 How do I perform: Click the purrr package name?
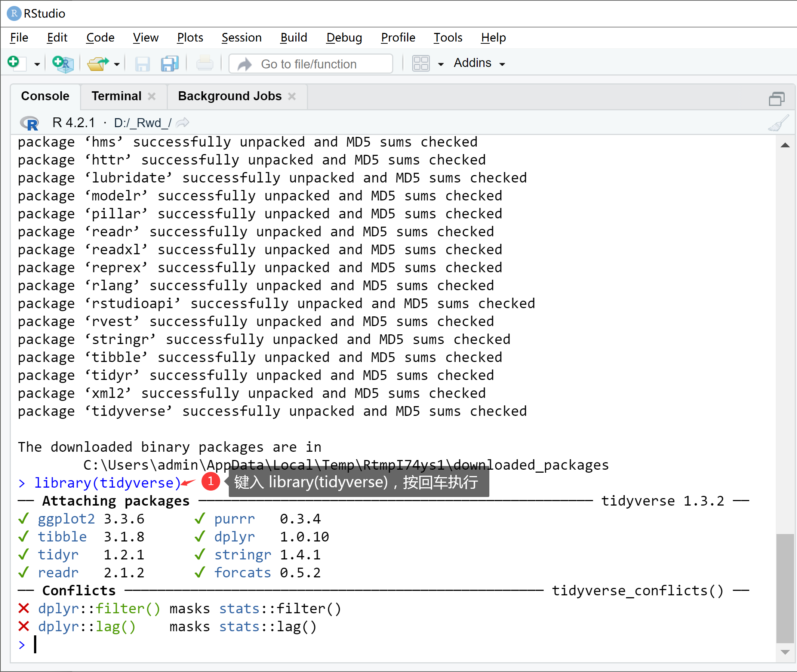[x=234, y=519]
